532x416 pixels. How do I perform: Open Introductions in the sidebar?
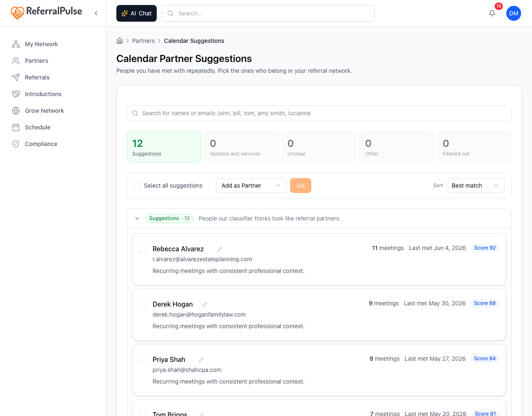(x=43, y=94)
